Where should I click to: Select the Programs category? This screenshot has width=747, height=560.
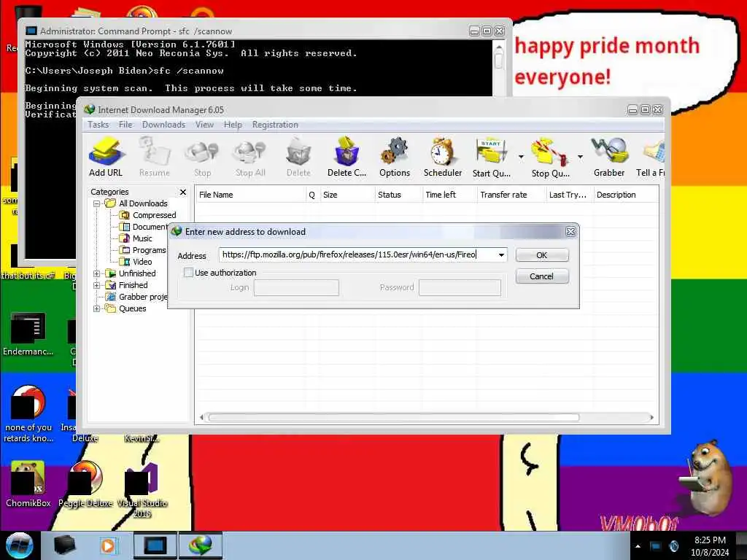pyautogui.click(x=143, y=250)
